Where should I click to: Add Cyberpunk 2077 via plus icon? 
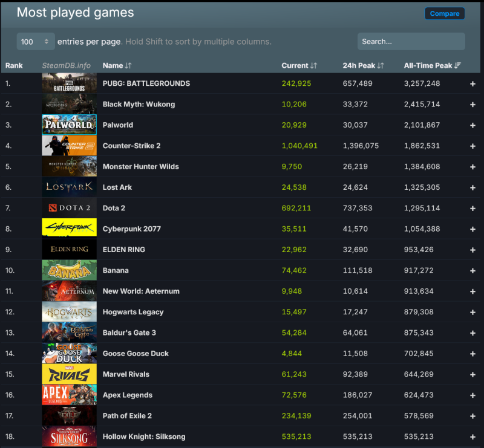tap(473, 229)
